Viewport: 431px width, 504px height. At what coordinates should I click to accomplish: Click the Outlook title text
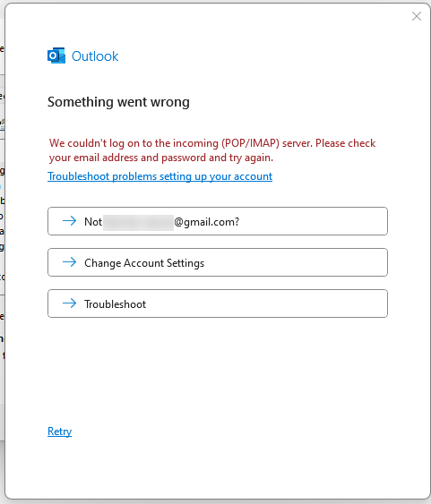pos(95,56)
